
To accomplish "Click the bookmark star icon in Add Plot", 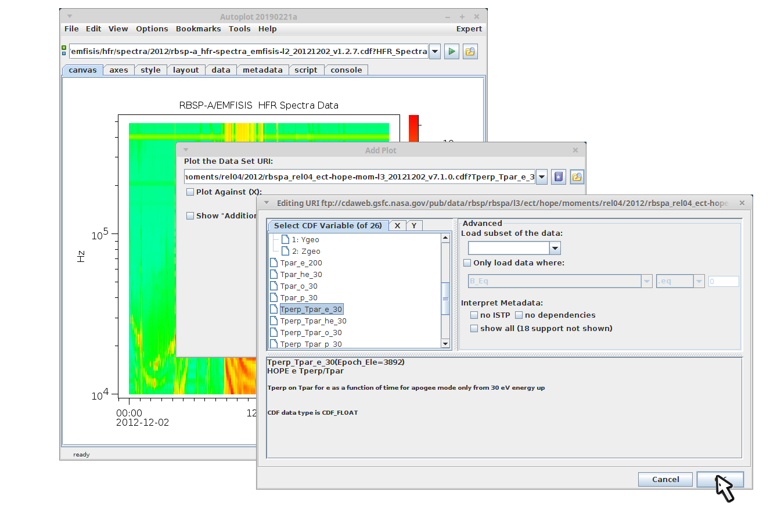I will (x=559, y=177).
